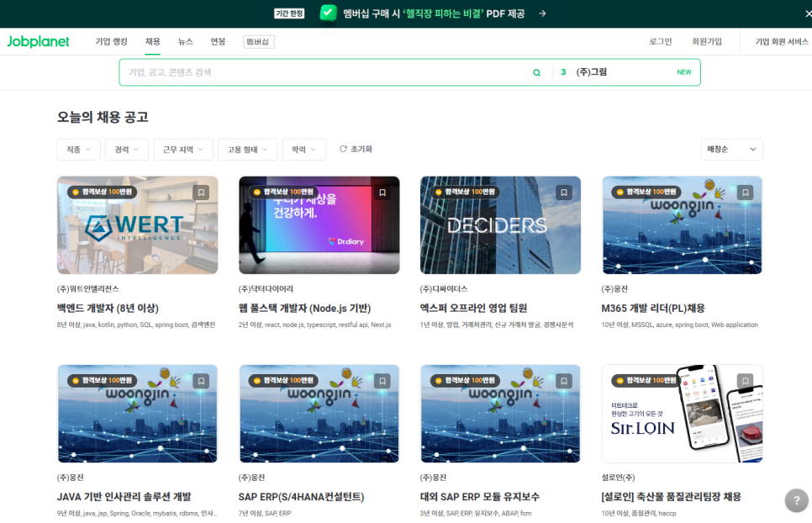Viewport: 812px width, 523px height.
Task: Bookmark the 대외 SAP ERP 모듈 유지보수 job
Action: [564, 381]
